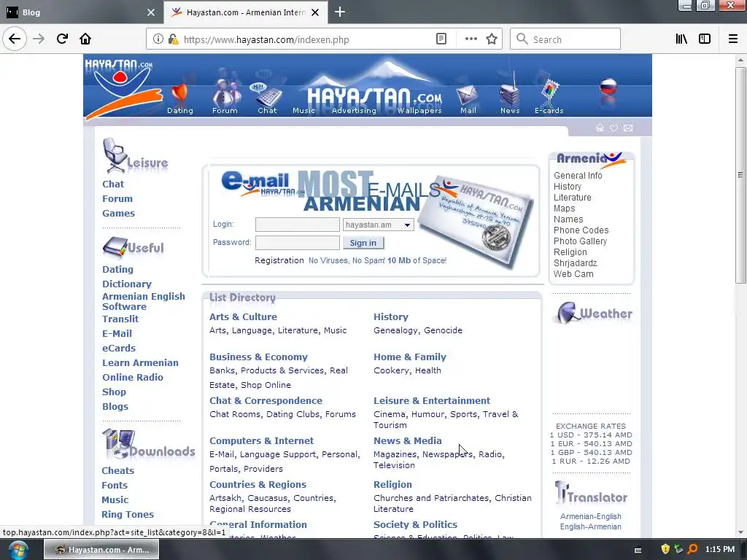Click the small home icon below the banner
The height and width of the screenshot is (560, 747).
tap(600, 128)
